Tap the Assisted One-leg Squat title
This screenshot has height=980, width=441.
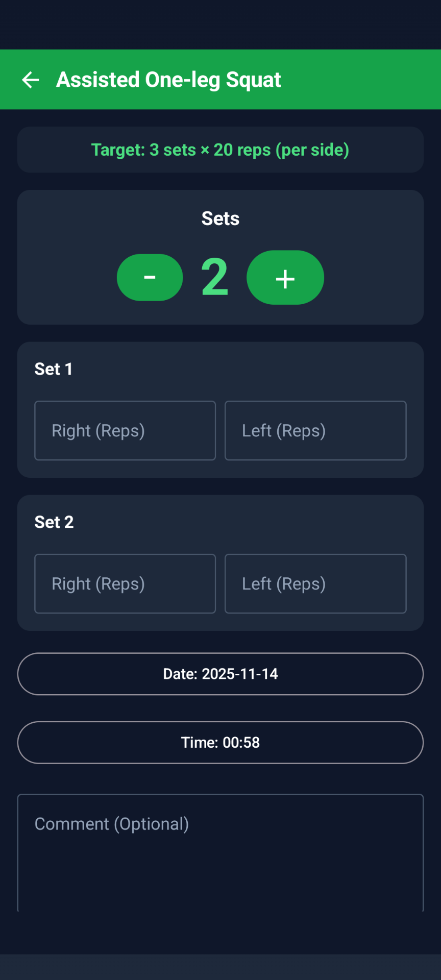point(168,80)
